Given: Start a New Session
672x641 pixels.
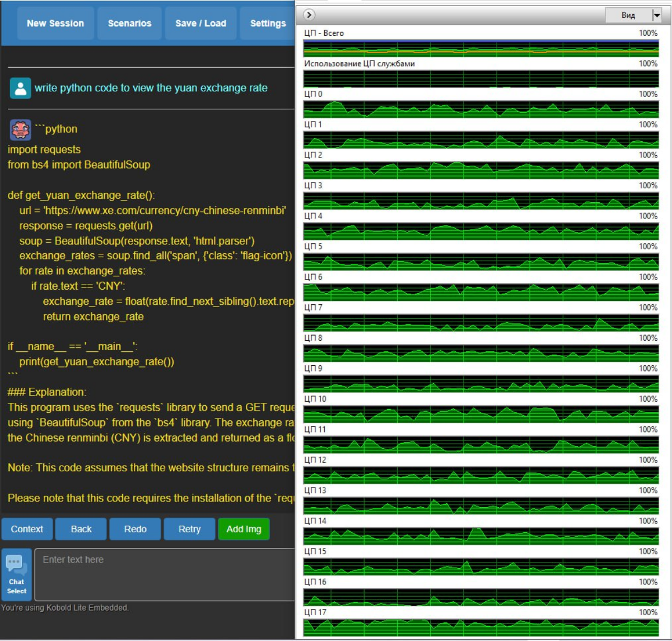Looking at the screenshot, I should tap(55, 24).
